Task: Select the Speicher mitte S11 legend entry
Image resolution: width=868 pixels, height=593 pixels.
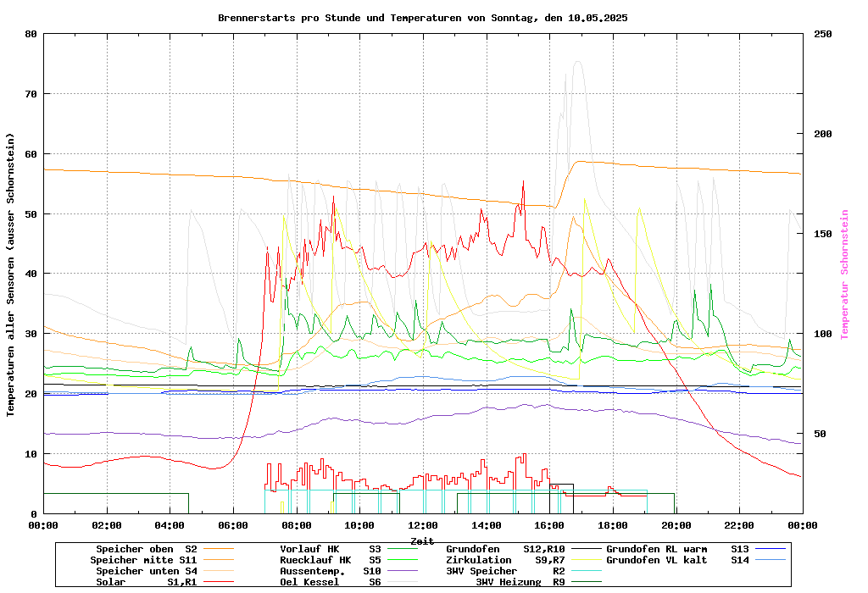Action: (143, 560)
